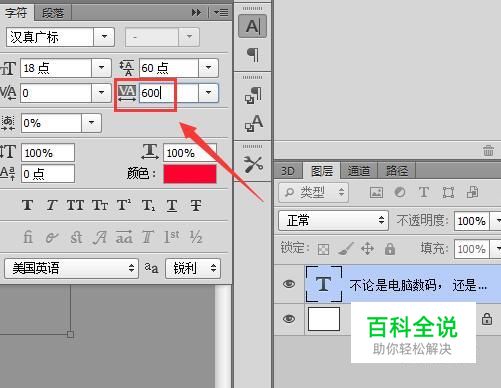501x388 pixels.
Task: Toggle lock position move icon
Action: click(367, 249)
